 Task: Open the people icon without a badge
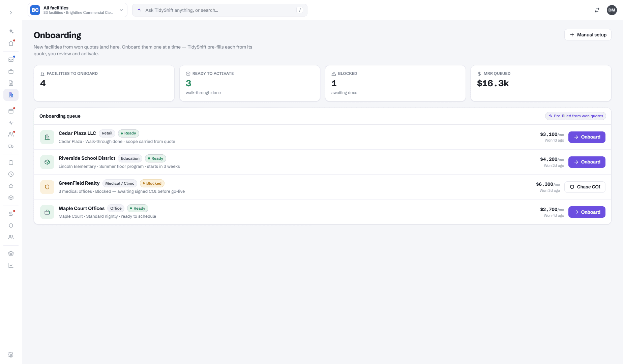pos(11,237)
